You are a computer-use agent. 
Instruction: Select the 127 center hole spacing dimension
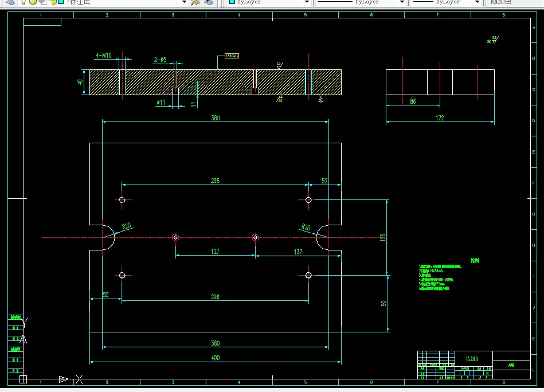click(x=215, y=252)
